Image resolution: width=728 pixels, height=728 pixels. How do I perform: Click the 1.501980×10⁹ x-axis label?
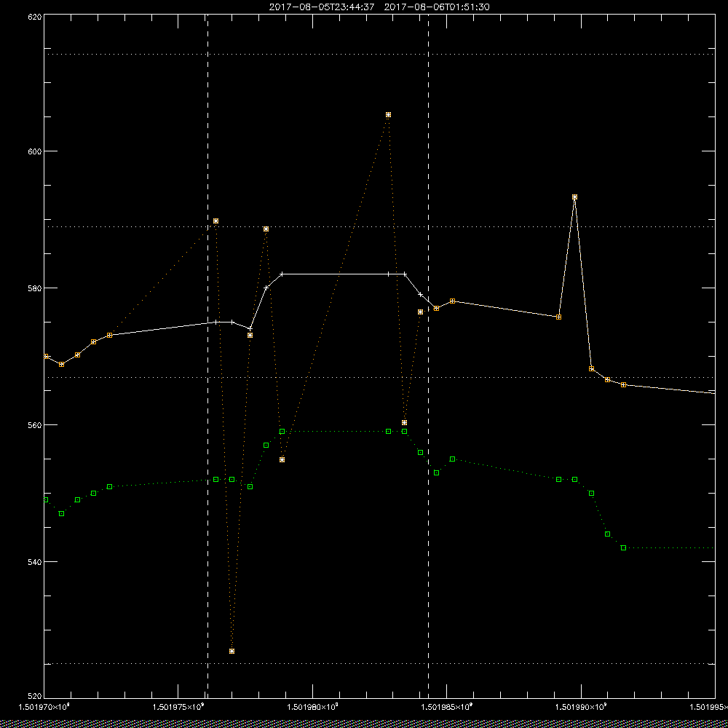[312, 707]
